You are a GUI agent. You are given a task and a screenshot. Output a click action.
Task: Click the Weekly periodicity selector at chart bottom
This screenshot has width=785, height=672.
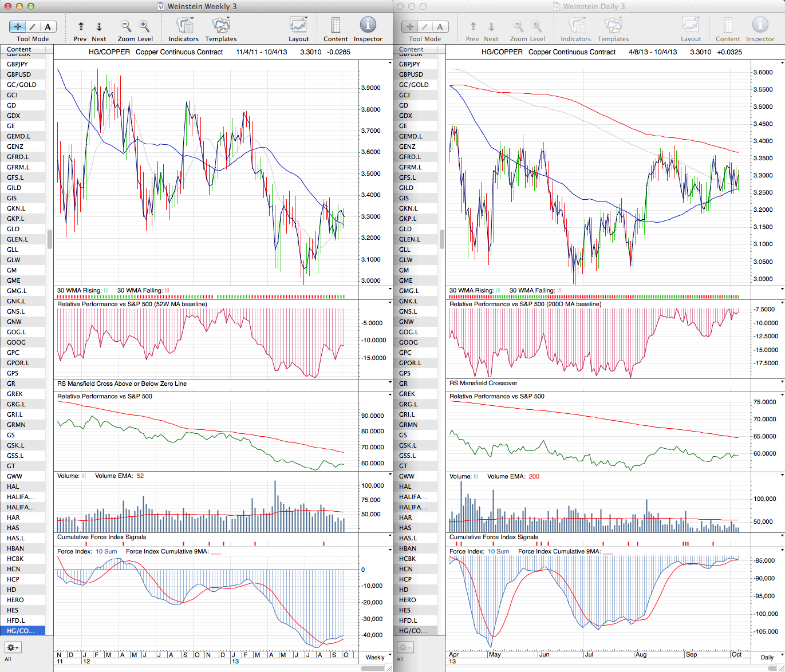coord(376,657)
